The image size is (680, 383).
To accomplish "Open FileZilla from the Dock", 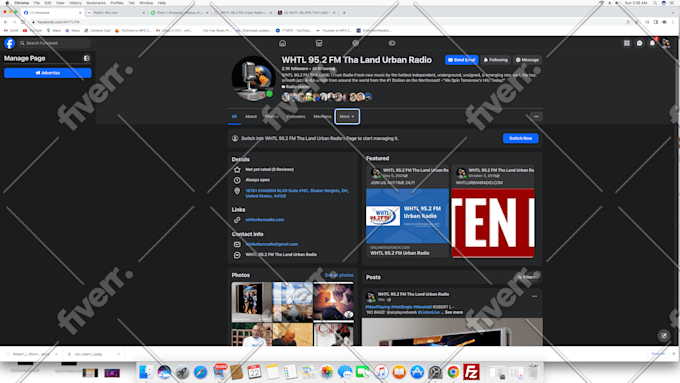I will pos(471,372).
